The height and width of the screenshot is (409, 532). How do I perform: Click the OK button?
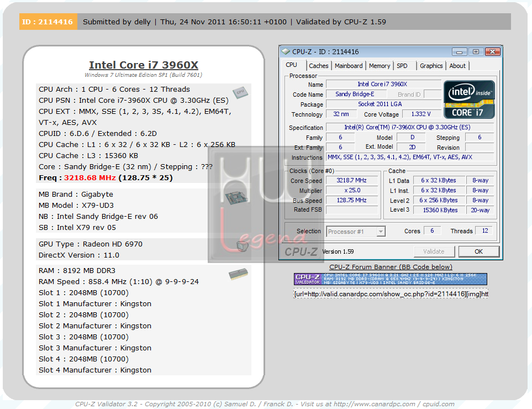[x=479, y=251]
